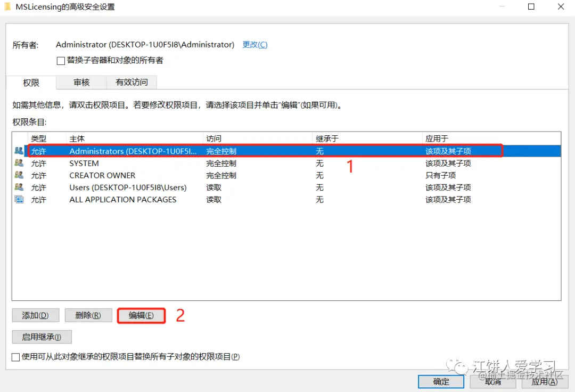Screen dimensions: 575x392
Task: Click the 更改(C) owner link
Action: [255, 44]
